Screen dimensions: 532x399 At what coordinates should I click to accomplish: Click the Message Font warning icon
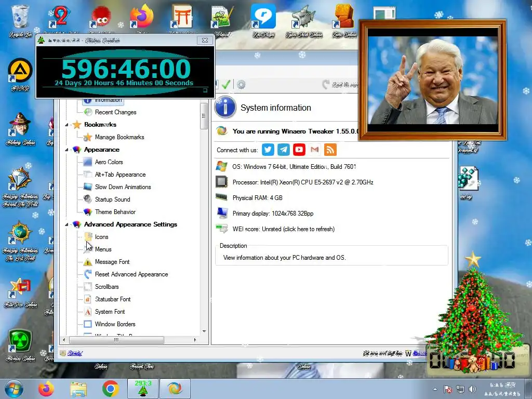[88, 262]
